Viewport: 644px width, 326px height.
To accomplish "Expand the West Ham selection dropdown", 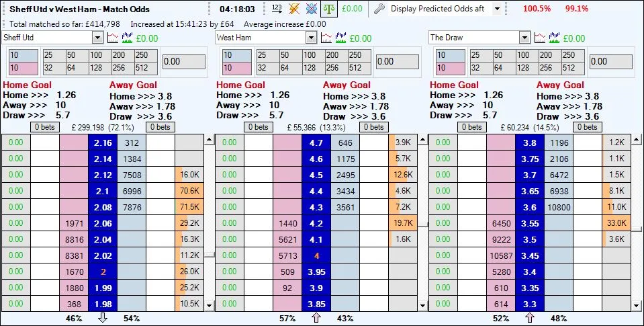I will (x=312, y=38).
